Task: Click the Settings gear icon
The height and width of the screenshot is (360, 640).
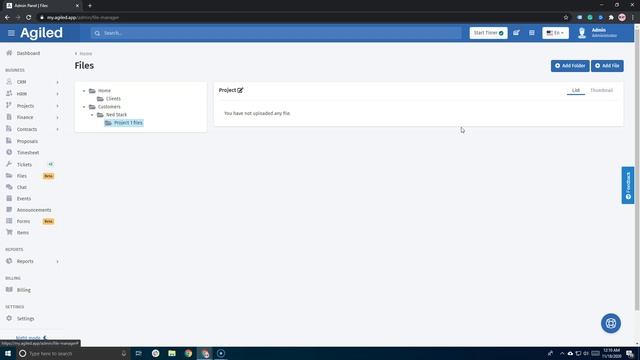Action: [x=9, y=318]
